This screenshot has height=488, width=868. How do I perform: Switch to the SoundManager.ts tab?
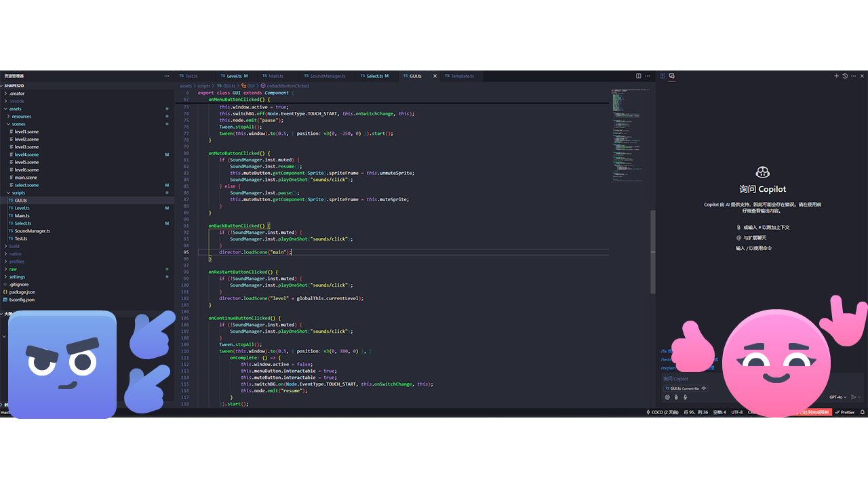(x=325, y=76)
